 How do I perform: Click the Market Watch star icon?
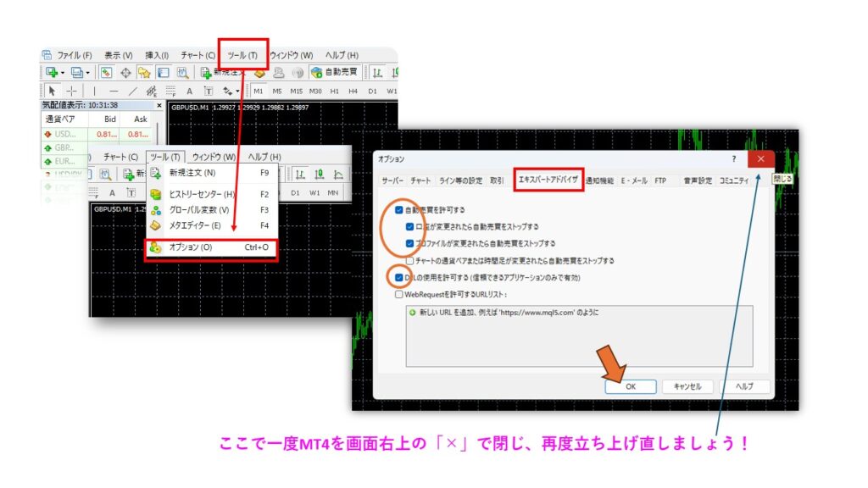pyautogui.click(x=143, y=72)
